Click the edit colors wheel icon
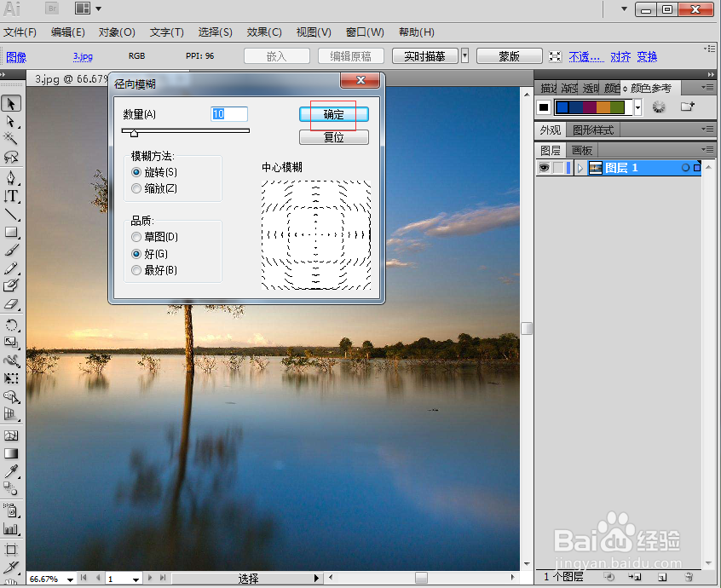 (659, 107)
